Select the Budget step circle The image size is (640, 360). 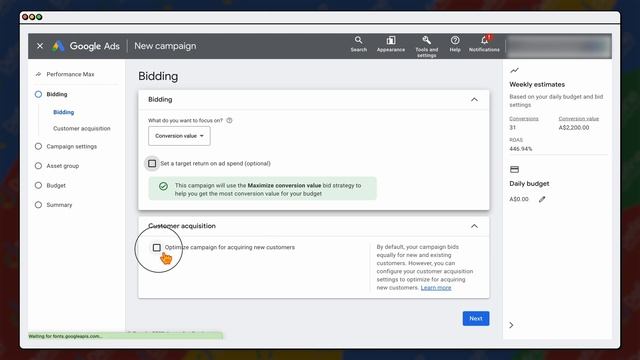pos(38,185)
